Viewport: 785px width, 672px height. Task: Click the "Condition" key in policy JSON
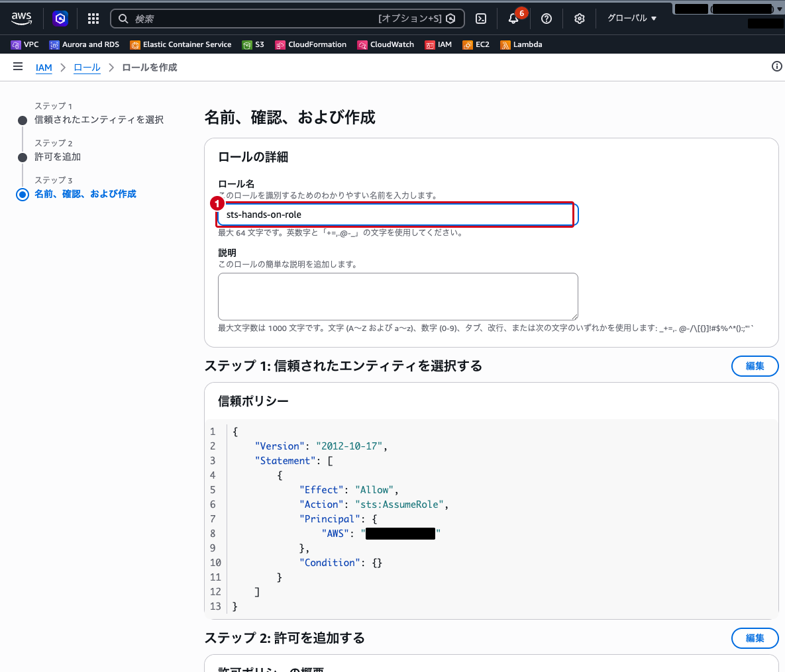[x=330, y=562]
